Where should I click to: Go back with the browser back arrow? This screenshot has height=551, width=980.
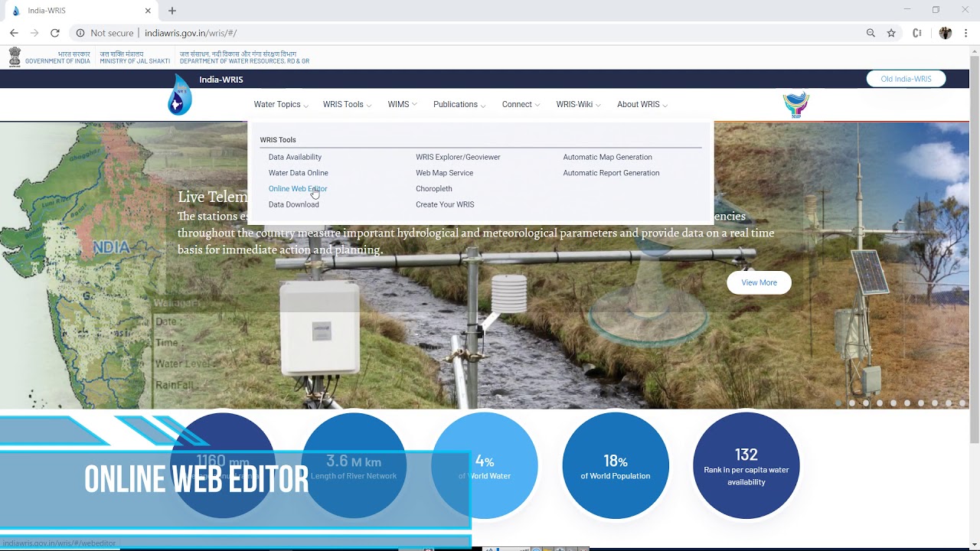click(x=14, y=33)
